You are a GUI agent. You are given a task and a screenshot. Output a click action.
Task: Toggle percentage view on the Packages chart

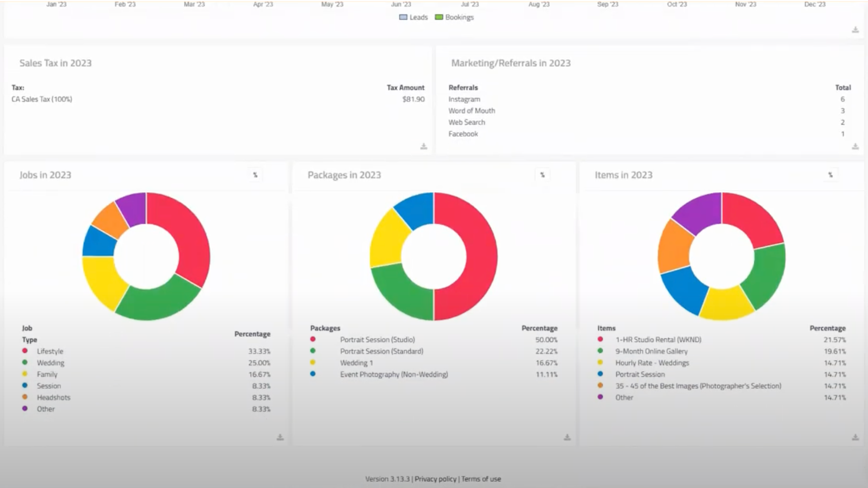[x=542, y=174]
